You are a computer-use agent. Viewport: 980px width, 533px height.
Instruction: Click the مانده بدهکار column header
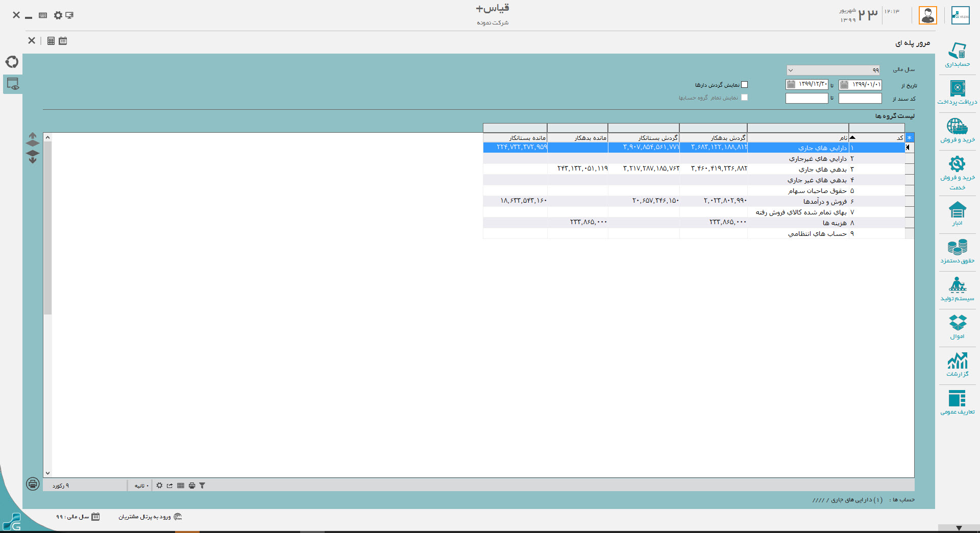(578, 138)
